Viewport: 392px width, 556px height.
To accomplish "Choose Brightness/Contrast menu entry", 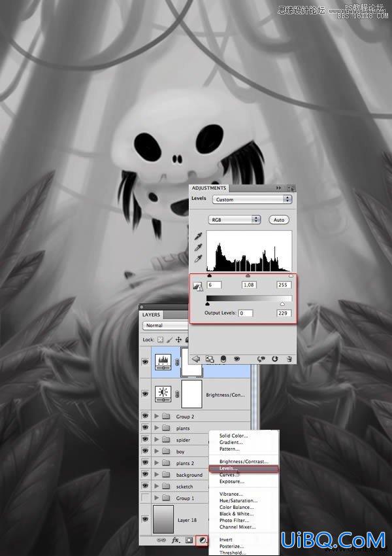I will click(244, 461).
